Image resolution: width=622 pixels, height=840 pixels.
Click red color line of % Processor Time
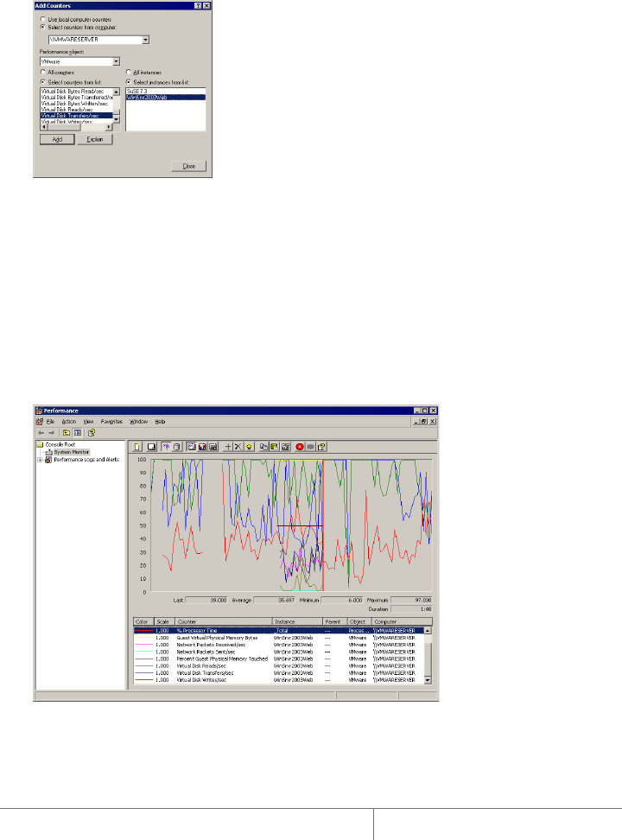click(x=143, y=631)
